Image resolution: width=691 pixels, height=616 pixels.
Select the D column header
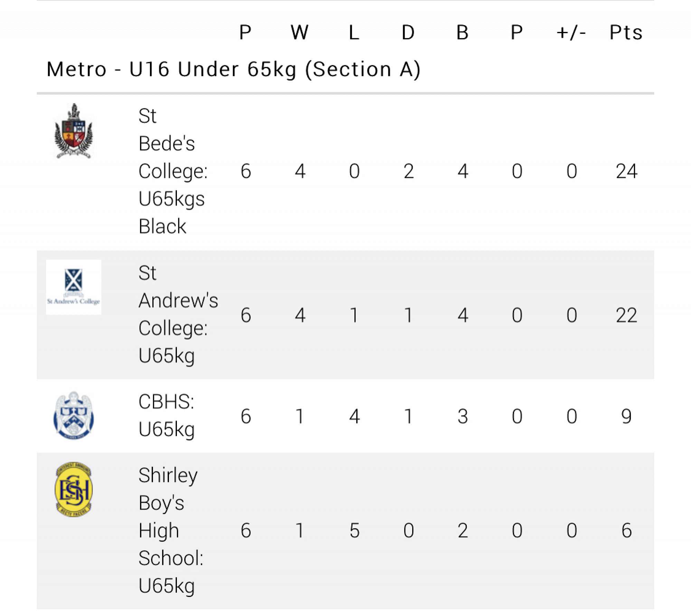click(x=408, y=32)
